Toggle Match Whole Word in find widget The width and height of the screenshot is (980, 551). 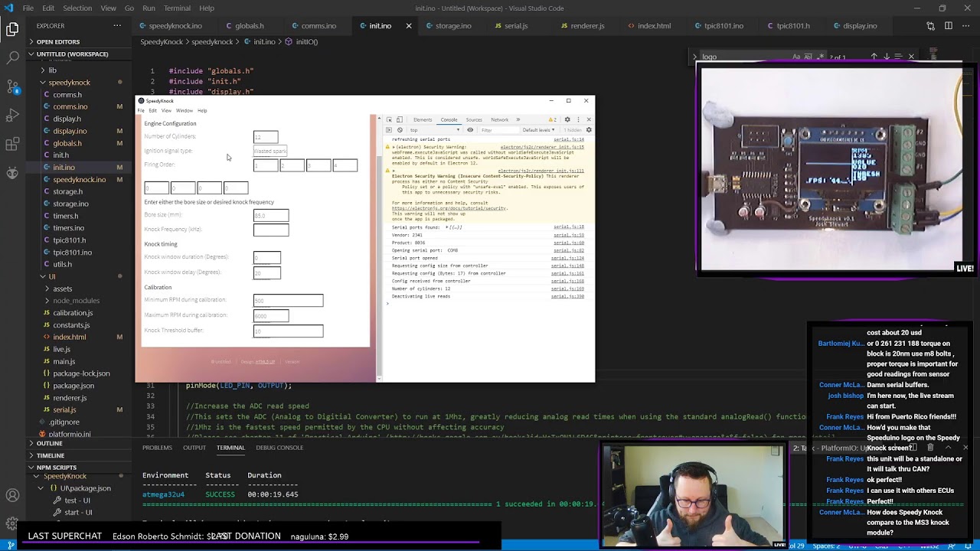coord(808,57)
